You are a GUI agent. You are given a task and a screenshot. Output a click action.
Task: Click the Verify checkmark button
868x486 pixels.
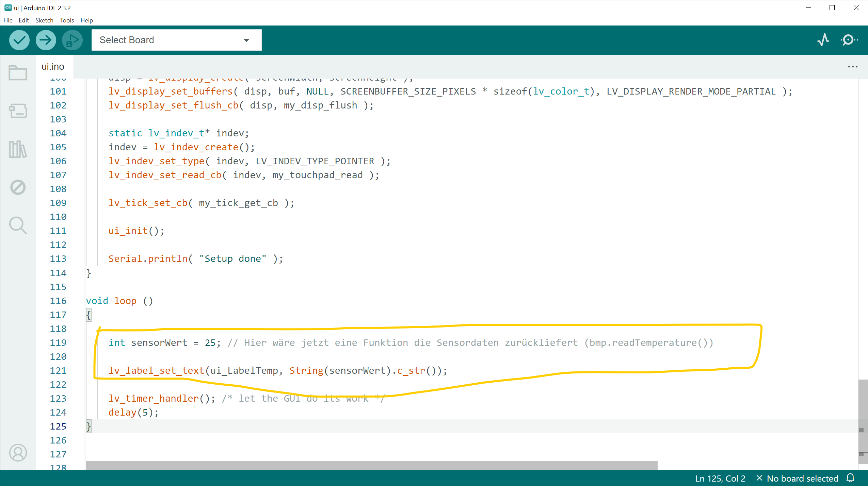(x=19, y=40)
